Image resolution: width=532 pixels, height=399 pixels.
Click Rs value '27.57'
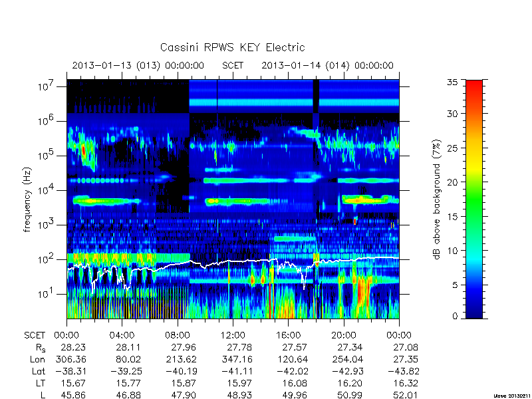point(294,347)
